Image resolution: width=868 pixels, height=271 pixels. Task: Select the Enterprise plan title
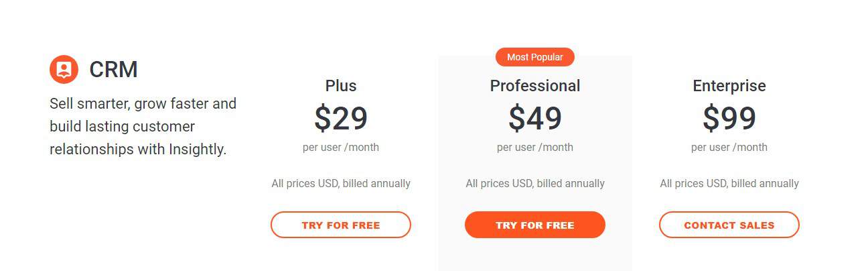click(x=729, y=86)
